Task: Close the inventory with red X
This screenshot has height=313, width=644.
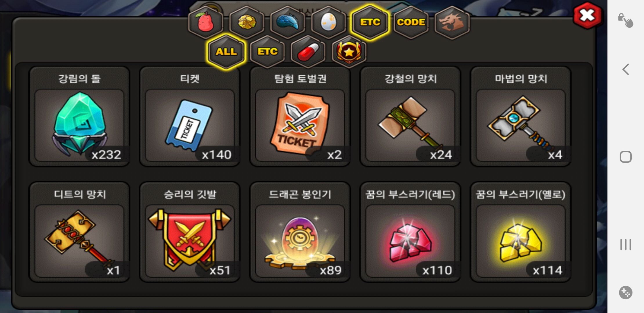Action: (x=587, y=15)
